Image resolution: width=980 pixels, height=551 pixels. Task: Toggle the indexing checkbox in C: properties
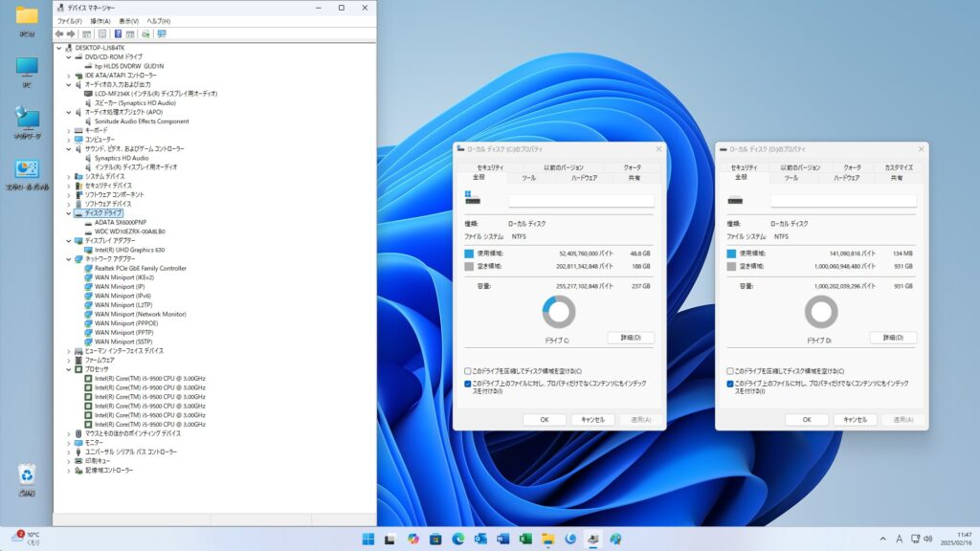click(x=467, y=384)
